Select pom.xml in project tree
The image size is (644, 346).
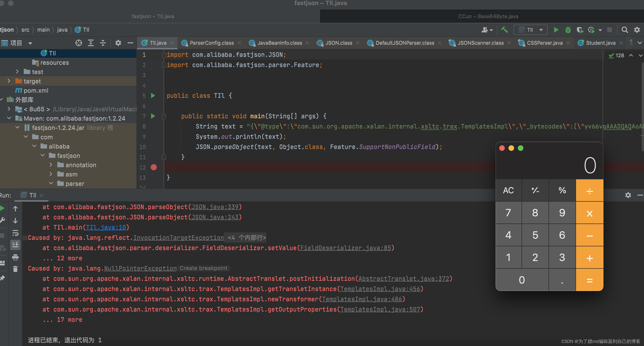36,90
